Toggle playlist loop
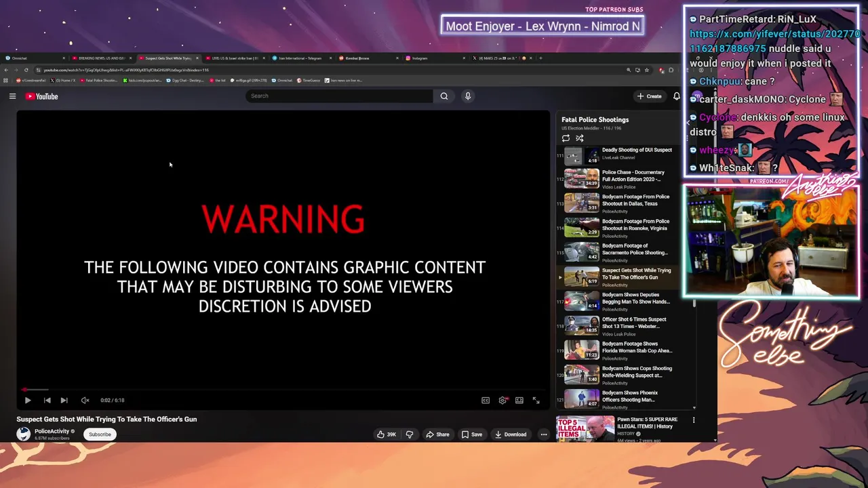This screenshot has height=488, width=868. tap(566, 138)
